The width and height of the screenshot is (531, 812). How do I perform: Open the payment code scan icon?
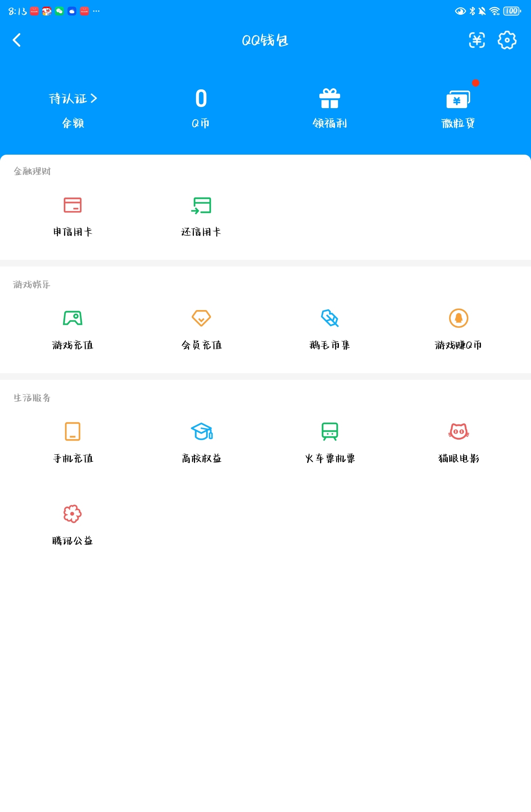pos(477,40)
